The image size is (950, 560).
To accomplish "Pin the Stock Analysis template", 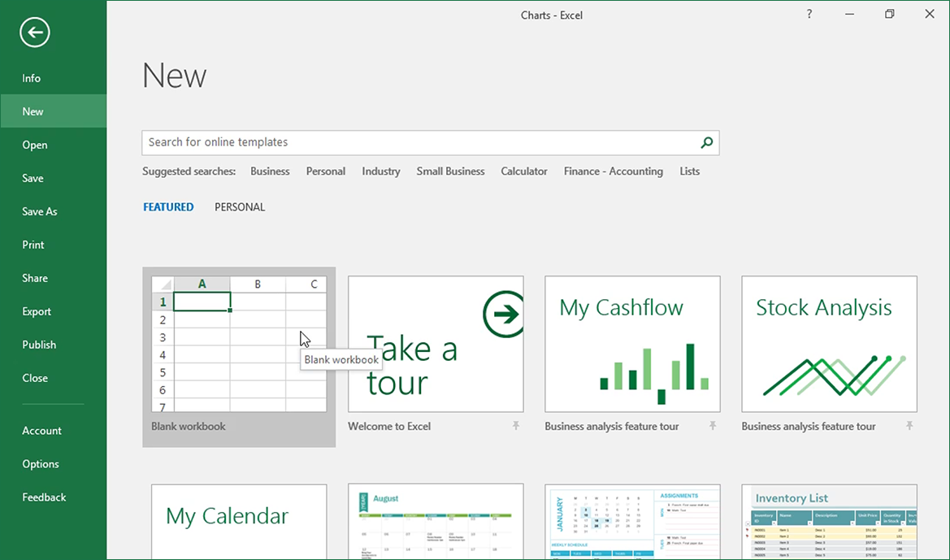I will (x=909, y=426).
